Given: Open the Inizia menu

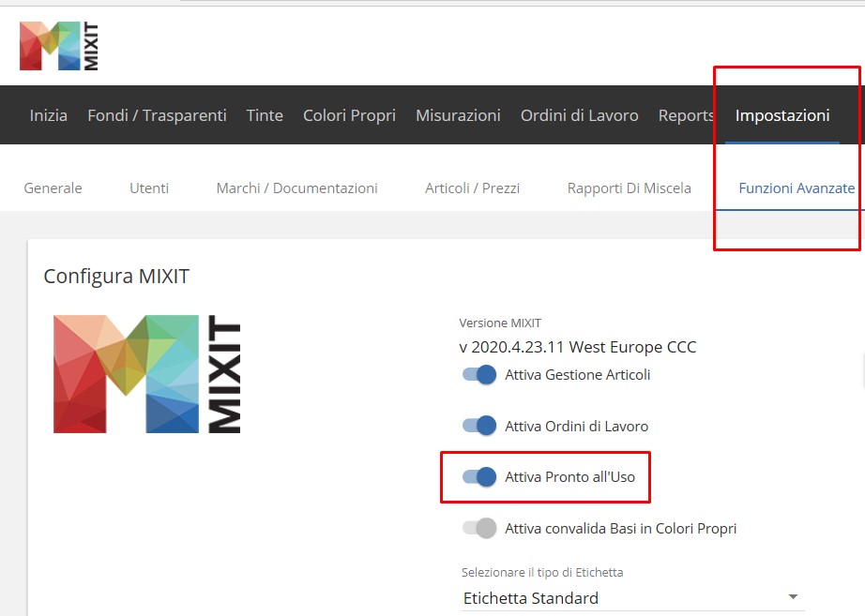Looking at the screenshot, I should point(49,115).
